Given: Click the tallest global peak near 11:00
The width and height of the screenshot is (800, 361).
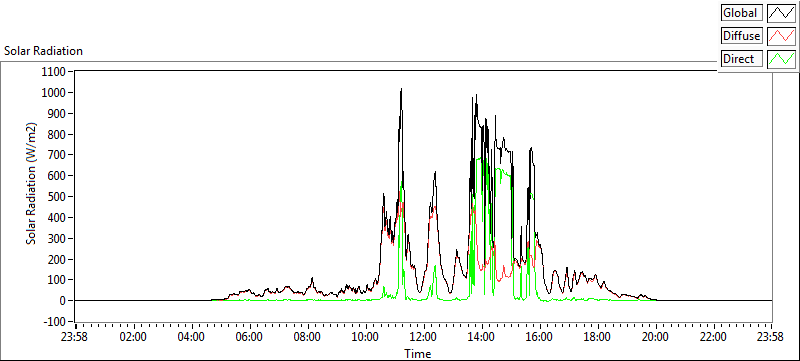Looking at the screenshot, I should pyautogui.click(x=401, y=90).
